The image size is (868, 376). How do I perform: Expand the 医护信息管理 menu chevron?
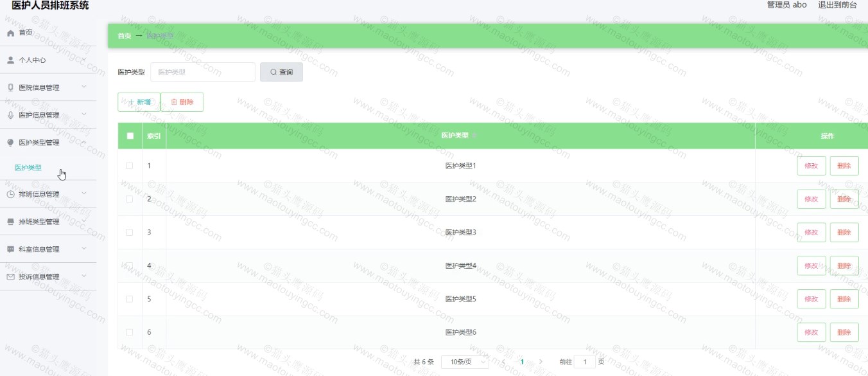click(x=84, y=114)
